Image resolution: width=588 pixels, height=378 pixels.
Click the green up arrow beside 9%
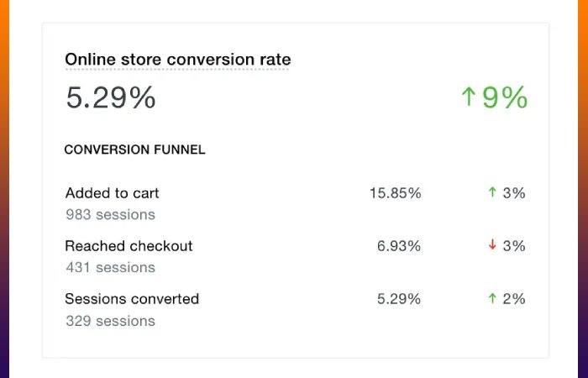coord(469,97)
